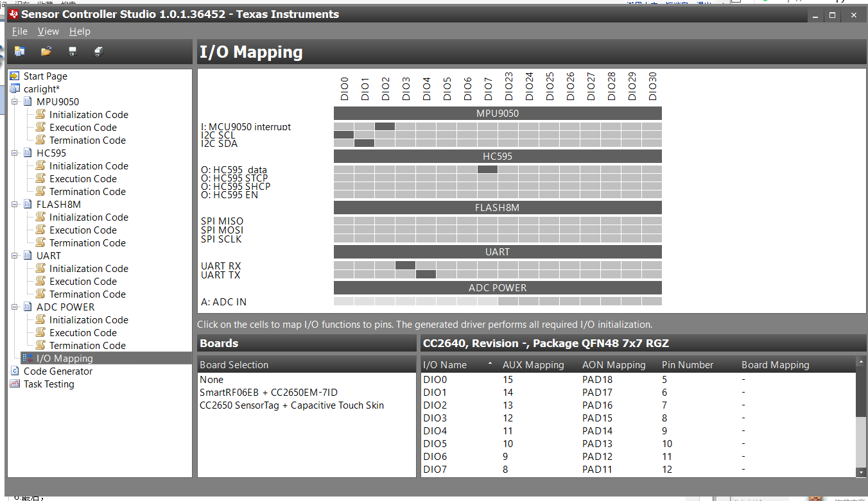The height and width of the screenshot is (501, 868).
Task: Click the pin table scrollbar down arrow
Action: pos(861,471)
